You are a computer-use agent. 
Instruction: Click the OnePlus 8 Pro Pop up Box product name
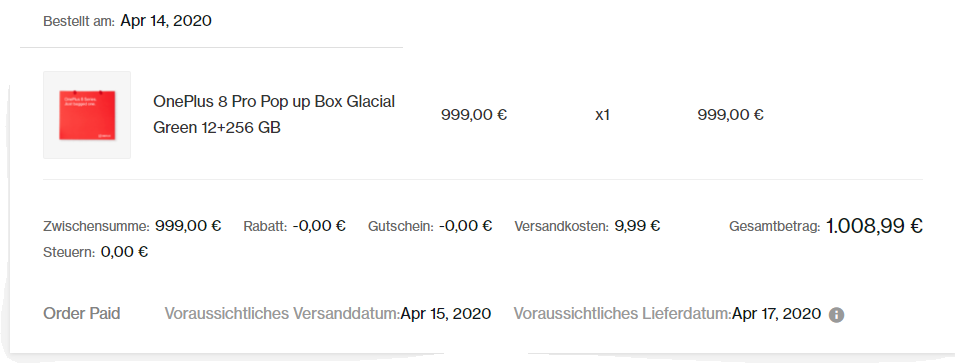pyautogui.click(x=274, y=115)
